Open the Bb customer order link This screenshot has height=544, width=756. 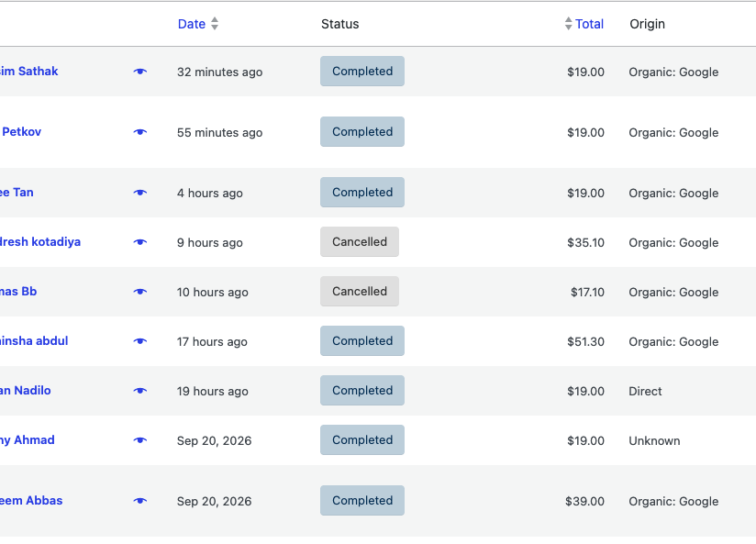click(x=18, y=292)
